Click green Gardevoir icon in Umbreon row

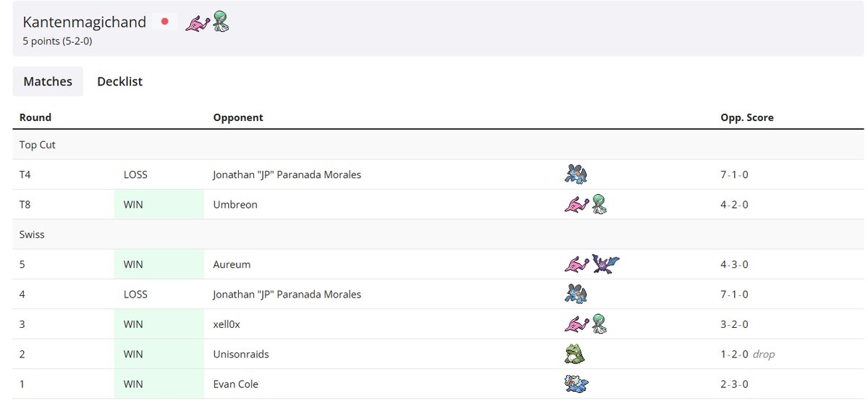pyautogui.click(x=599, y=204)
